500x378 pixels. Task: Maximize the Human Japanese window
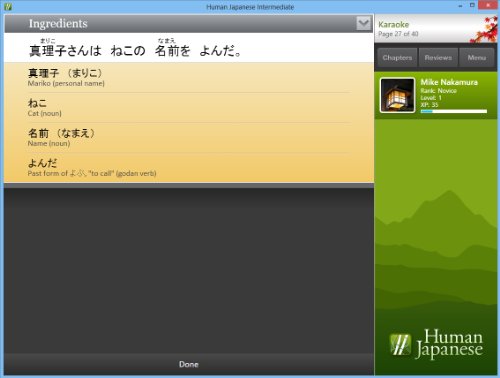click(x=472, y=5)
